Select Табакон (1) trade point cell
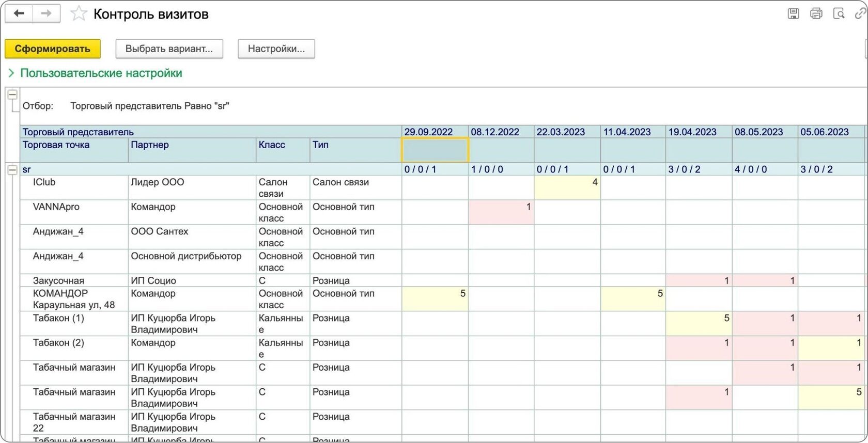This screenshot has height=443, width=868. 74,324
